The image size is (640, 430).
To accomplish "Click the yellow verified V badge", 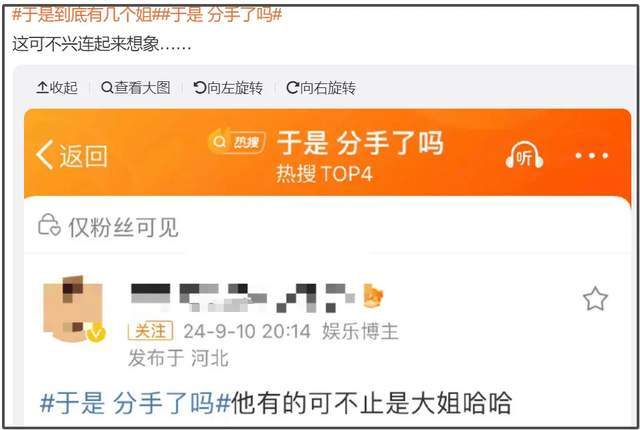I will pyautogui.click(x=96, y=333).
